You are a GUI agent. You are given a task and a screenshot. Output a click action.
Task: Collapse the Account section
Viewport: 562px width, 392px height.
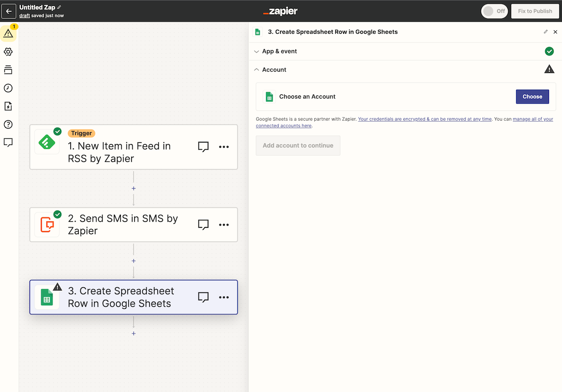point(274,70)
